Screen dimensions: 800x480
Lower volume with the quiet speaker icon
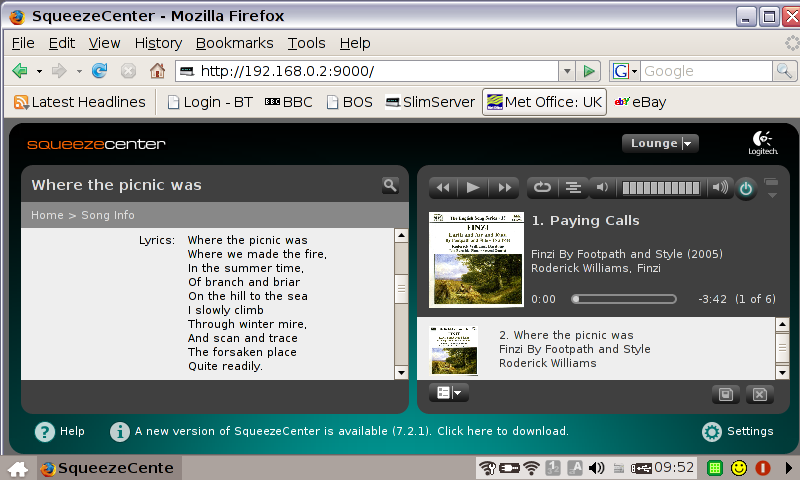pos(602,187)
